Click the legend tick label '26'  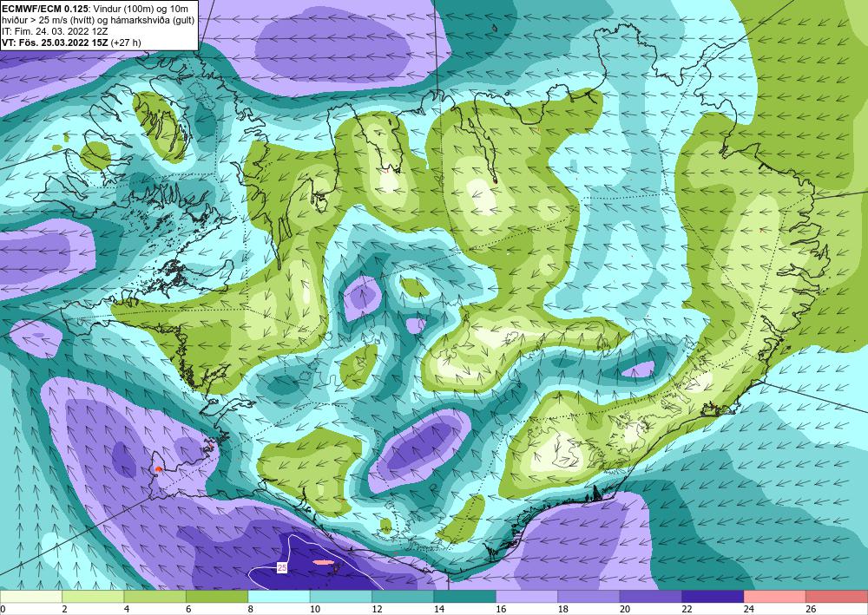pos(811,609)
